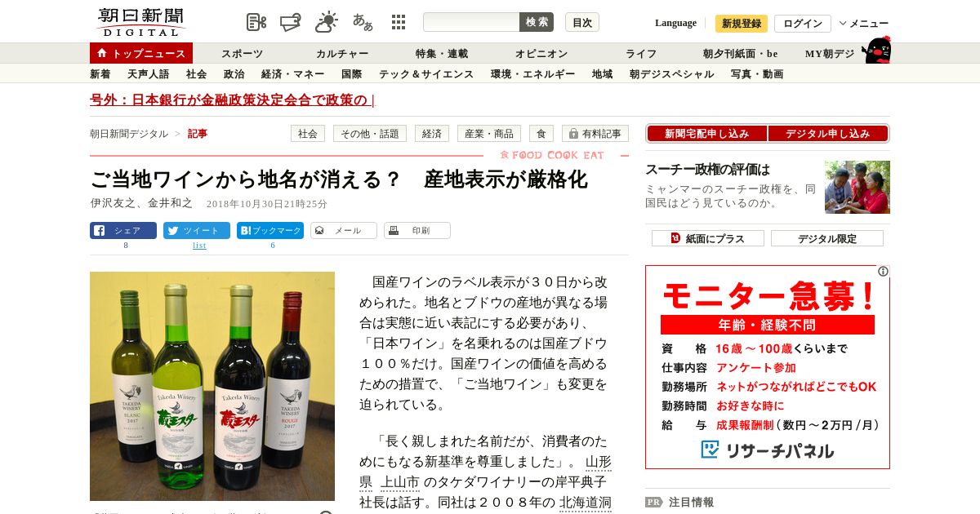Image resolution: width=980 pixels, height=514 pixels.
Task: Open the grid apps icon in header
Action: coord(399,22)
